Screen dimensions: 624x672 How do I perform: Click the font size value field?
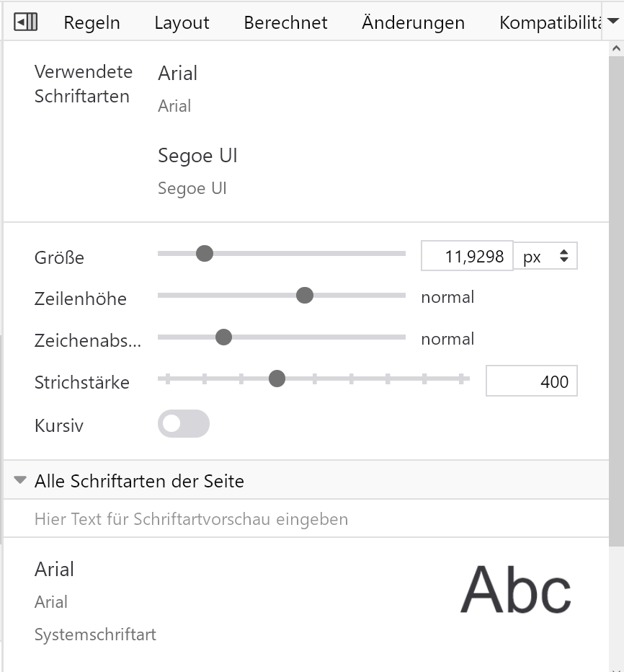tap(467, 256)
